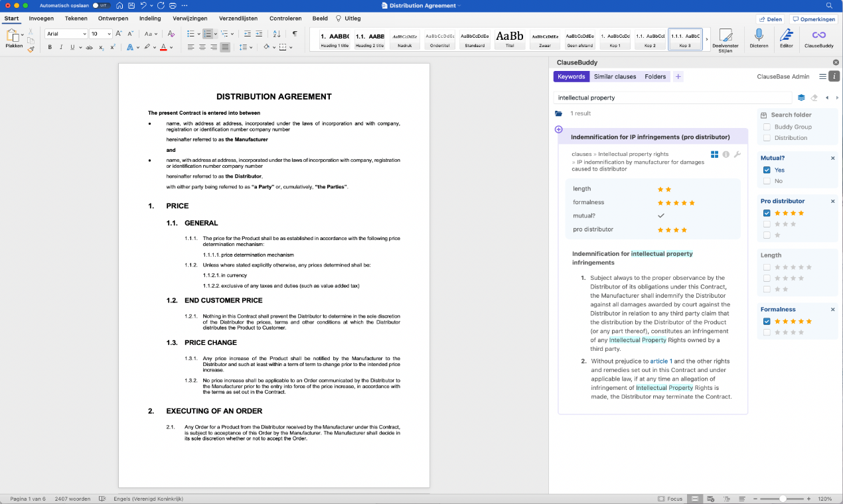Toggle the Automatisch opslaan switch
This screenshot has width=843, height=504.
101,5
